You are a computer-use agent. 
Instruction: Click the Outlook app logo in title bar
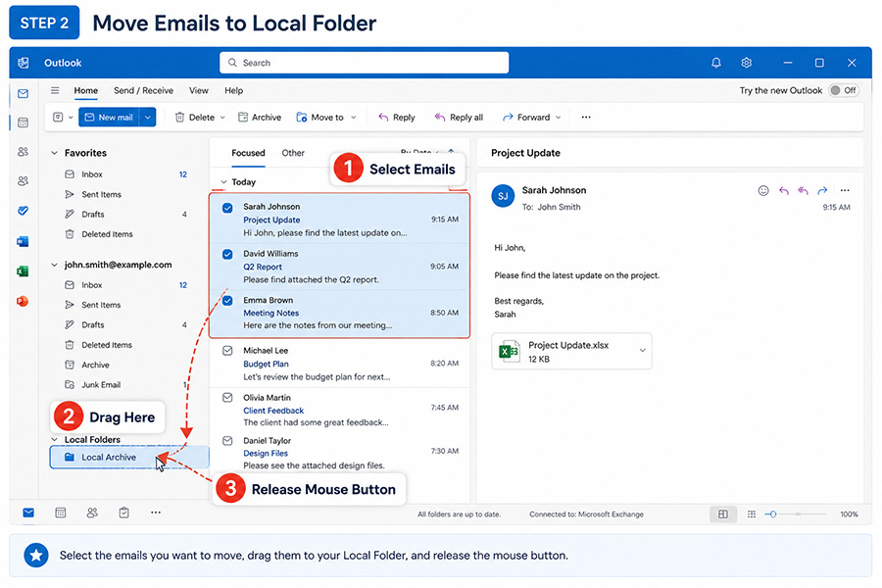pos(24,63)
